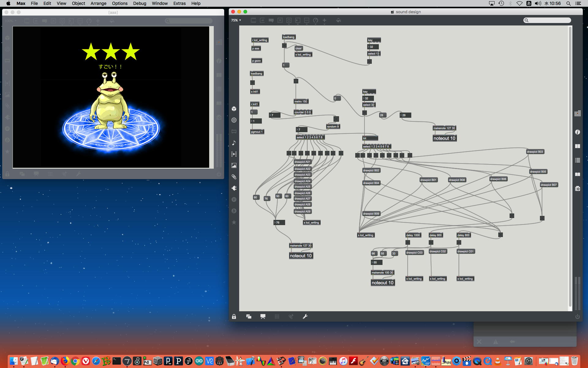Click the bang button under select 13

point(370,62)
